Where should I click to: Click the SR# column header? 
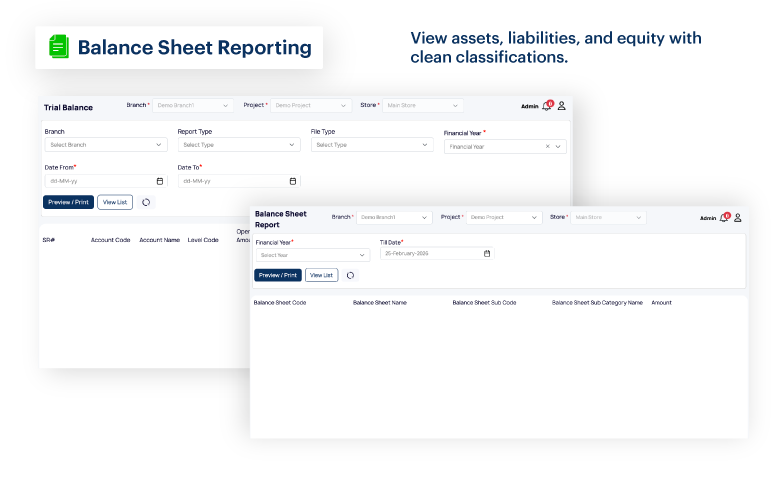pos(49,240)
